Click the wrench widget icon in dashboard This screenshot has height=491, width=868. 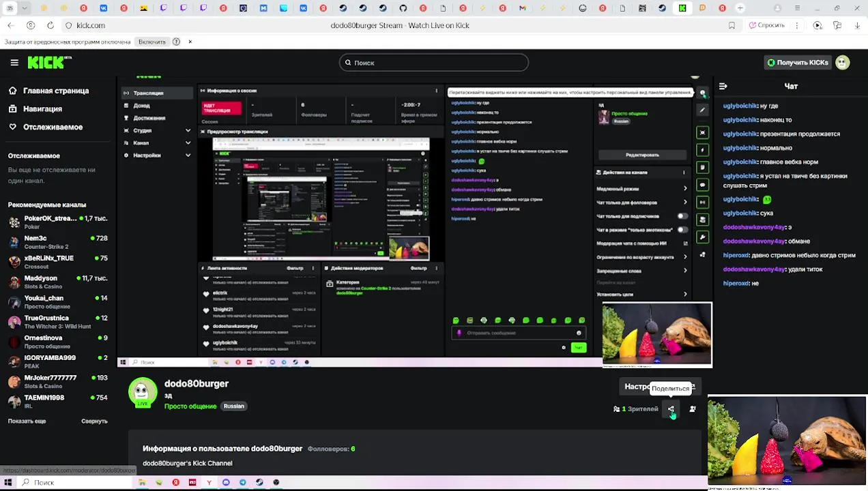pyautogui.click(x=703, y=237)
